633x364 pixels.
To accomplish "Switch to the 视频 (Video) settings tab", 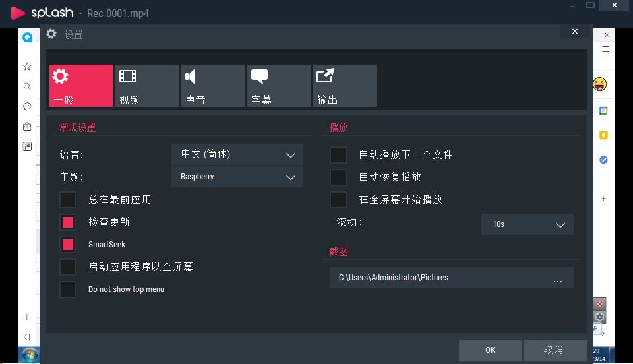I will (147, 86).
